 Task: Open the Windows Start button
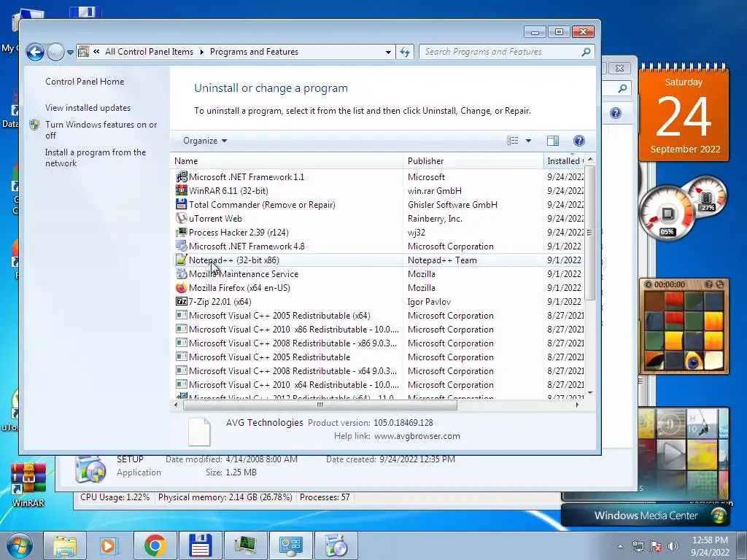20,545
